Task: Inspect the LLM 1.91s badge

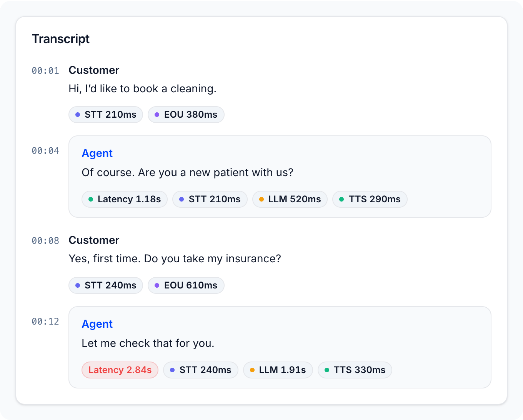Action: (x=278, y=370)
